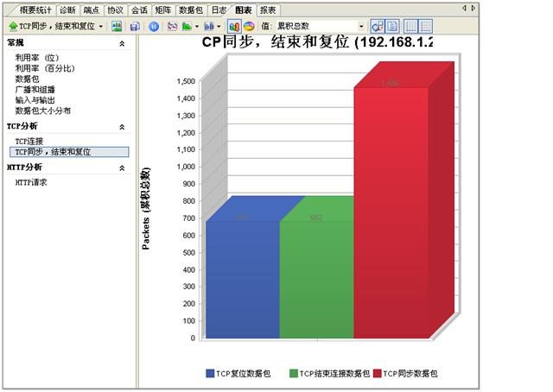Switch to the 协议 tab
Image resolution: width=553 pixels, height=392 pixels.
click(115, 10)
